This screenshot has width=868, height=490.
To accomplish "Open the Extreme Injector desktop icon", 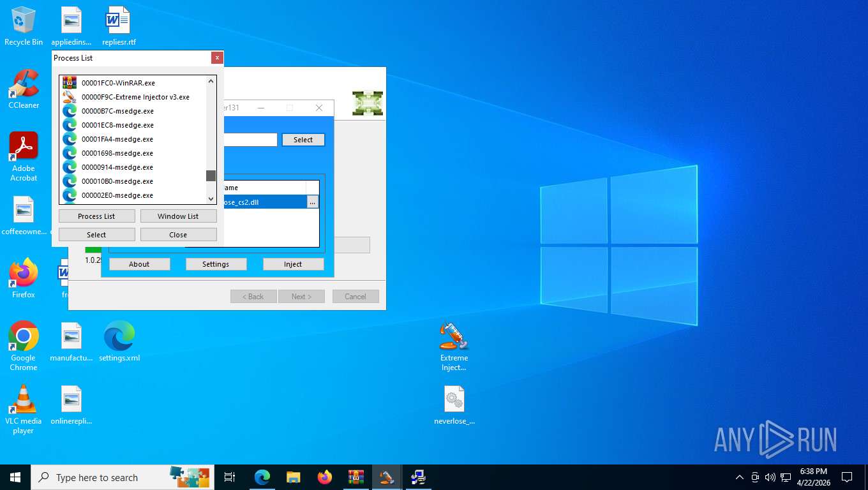I will pos(454,346).
